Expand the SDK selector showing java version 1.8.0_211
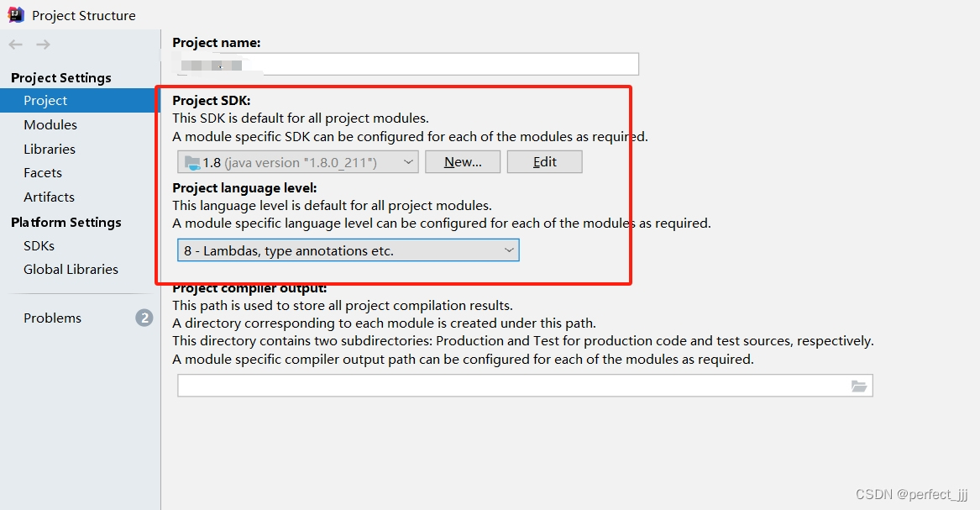This screenshot has width=980, height=510. pos(409,161)
